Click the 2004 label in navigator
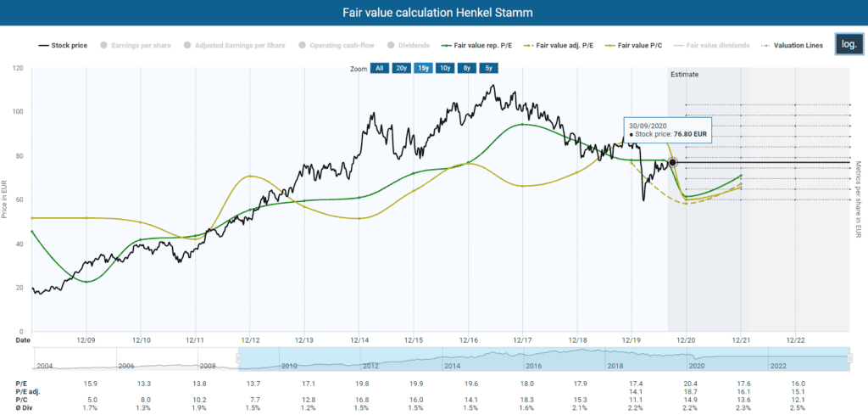Image resolution: width=868 pixels, height=415 pixels. 44,367
